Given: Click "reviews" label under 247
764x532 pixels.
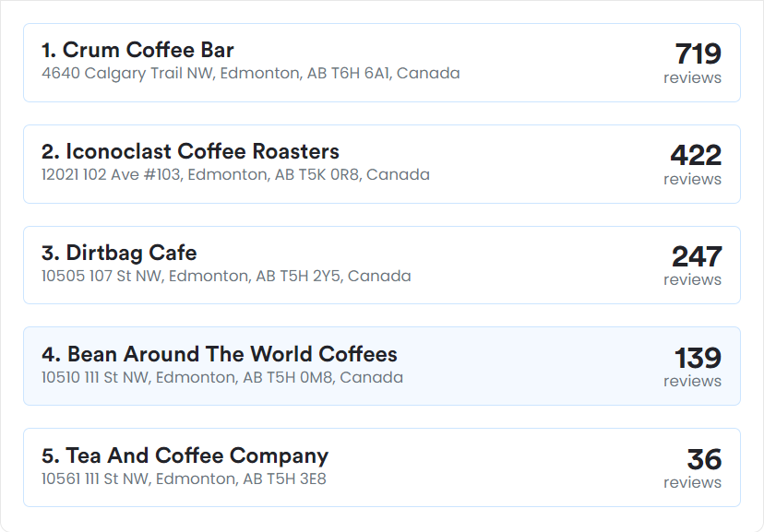Looking at the screenshot, I should click(x=692, y=280).
